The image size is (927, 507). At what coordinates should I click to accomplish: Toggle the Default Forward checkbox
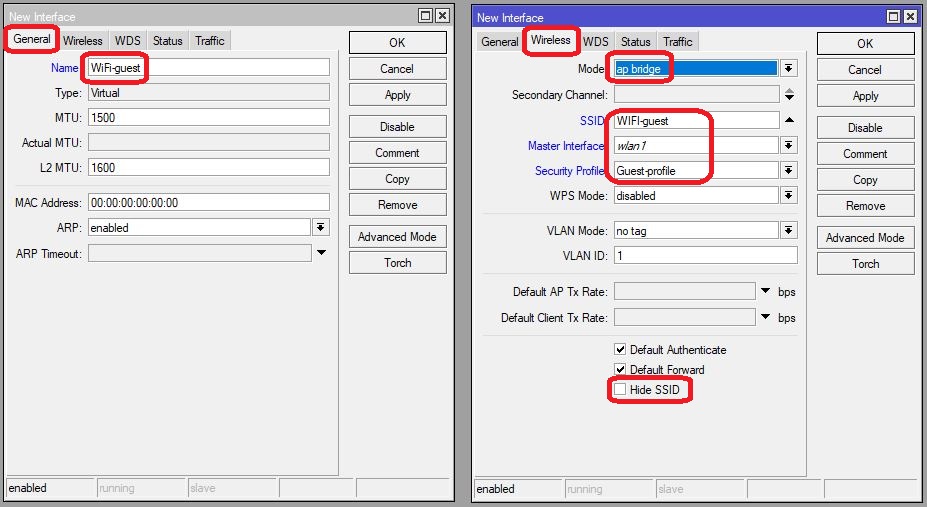[x=620, y=370]
